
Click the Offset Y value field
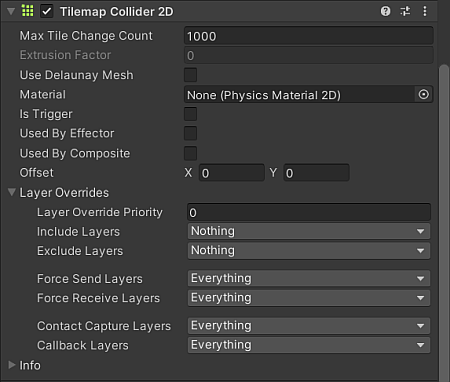(316, 173)
